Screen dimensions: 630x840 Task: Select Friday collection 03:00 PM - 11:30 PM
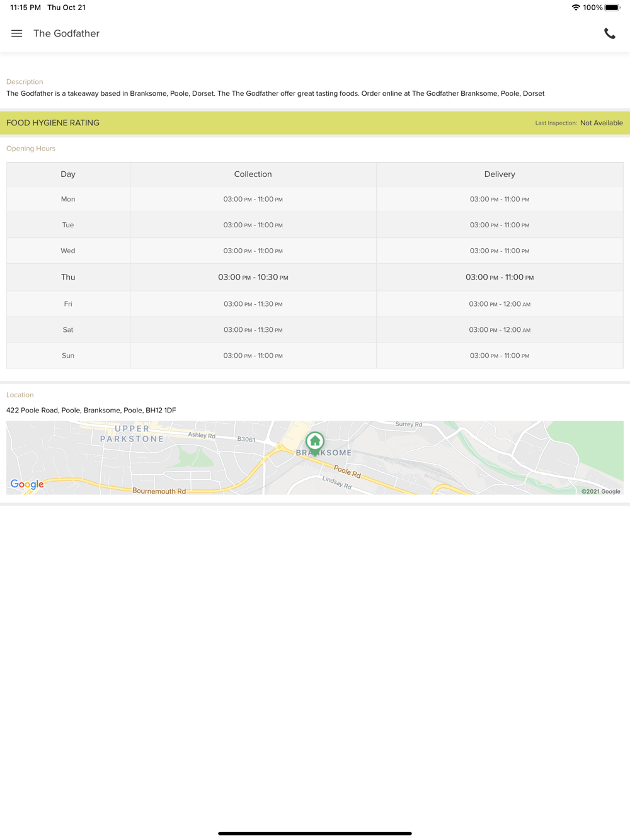(253, 304)
